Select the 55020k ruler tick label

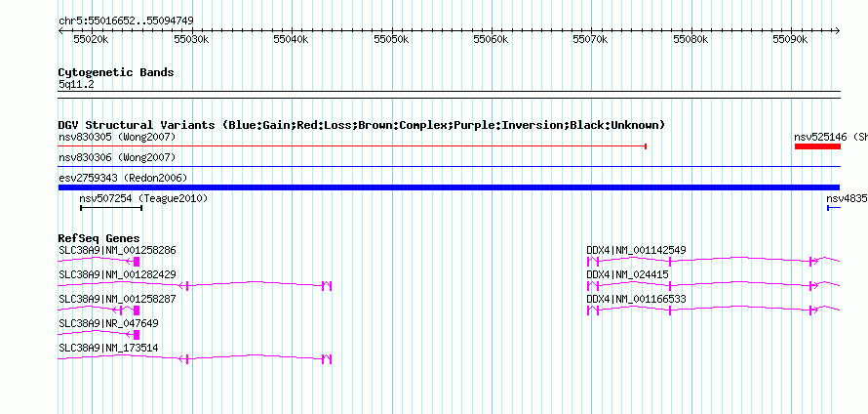click(91, 40)
